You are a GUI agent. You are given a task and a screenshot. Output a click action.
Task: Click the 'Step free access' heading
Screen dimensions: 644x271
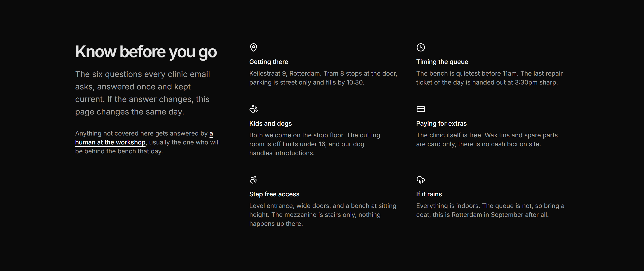[x=274, y=194]
